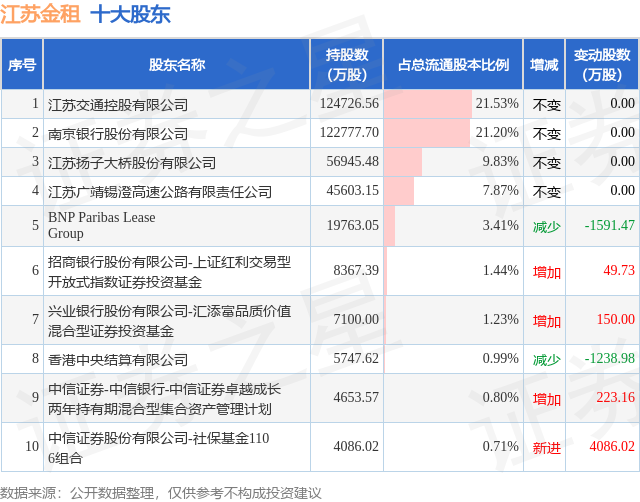Select the 增减 column header
Image resolution: width=640 pixels, height=502 pixels.
tap(544, 64)
